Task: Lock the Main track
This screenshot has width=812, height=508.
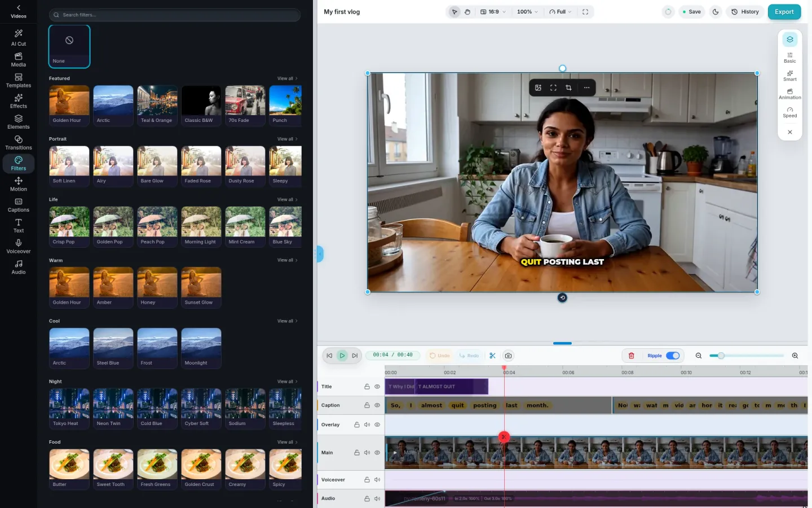Action: pos(357,453)
